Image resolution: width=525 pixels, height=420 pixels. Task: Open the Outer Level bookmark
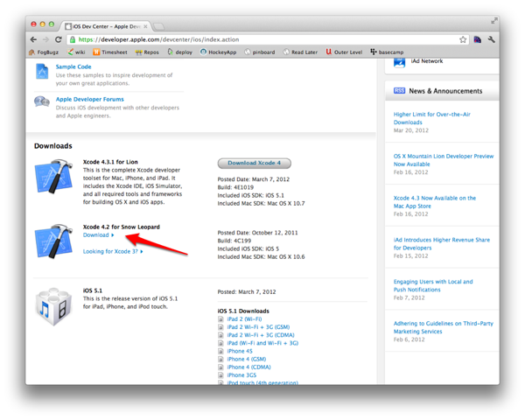click(344, 52)
